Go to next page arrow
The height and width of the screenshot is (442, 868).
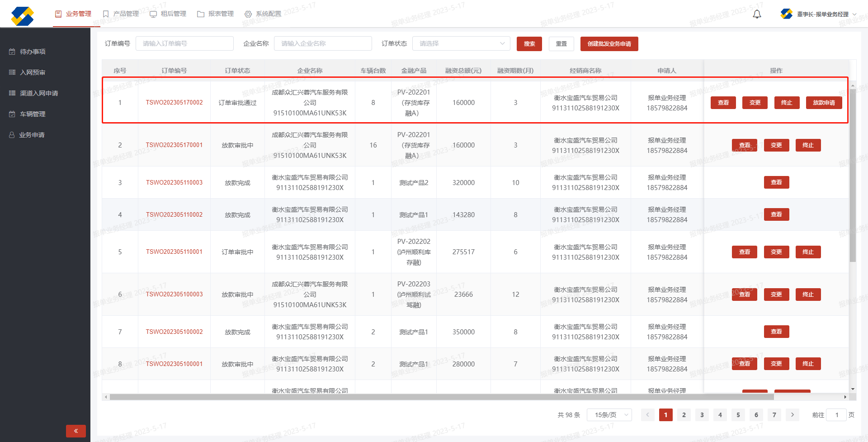pos(792,415)
